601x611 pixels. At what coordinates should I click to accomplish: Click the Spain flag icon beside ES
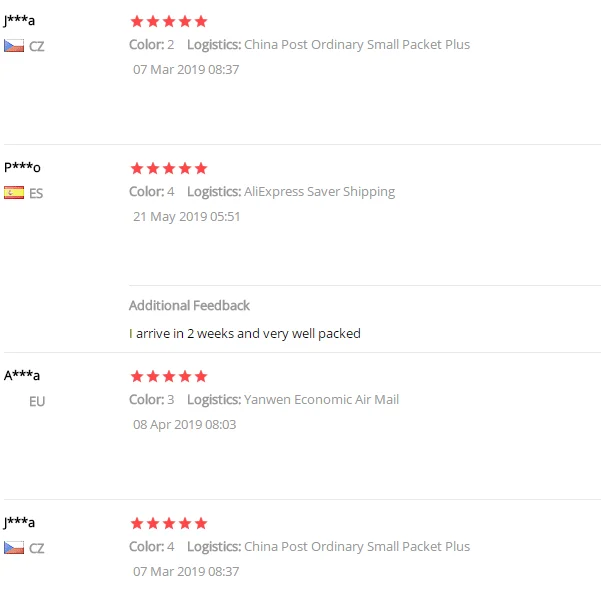coord(14,192)
